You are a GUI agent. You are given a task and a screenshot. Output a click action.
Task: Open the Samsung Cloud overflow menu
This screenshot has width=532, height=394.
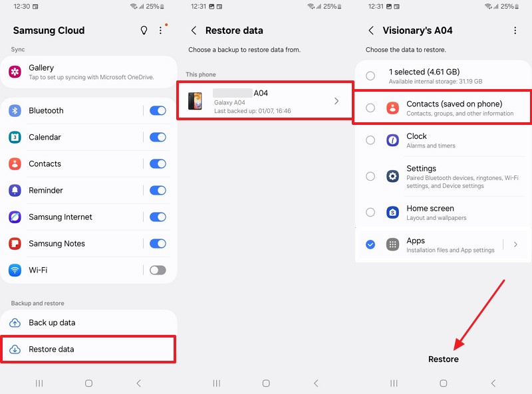(160, 31)
